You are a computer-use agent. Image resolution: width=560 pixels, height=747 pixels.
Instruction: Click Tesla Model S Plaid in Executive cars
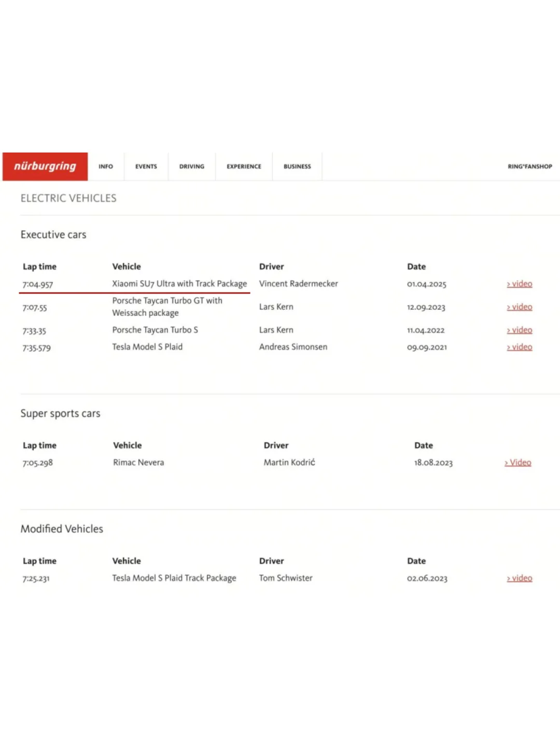click(x=147, y=347)
